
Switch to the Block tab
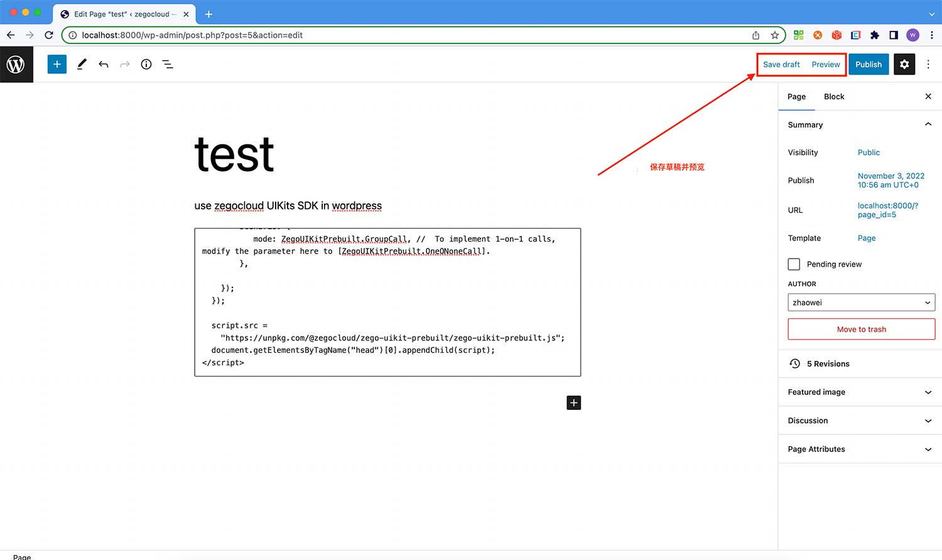[x=834, y=97]
